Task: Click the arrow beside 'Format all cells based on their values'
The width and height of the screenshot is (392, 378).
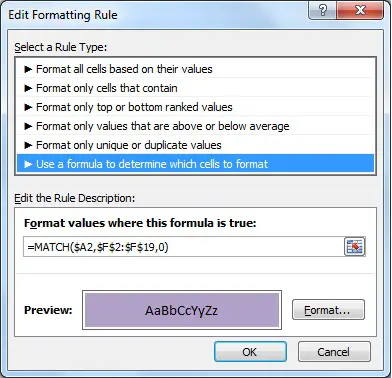Action: tap(28, 69)
